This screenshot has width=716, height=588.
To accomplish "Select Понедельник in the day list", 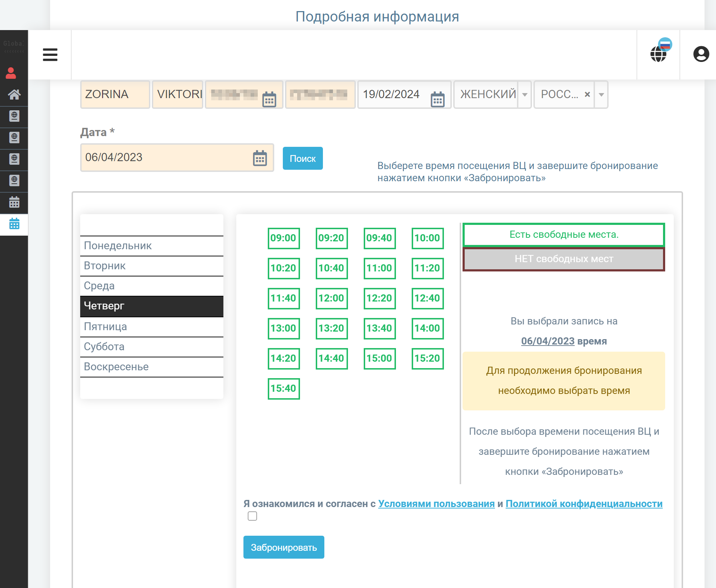I will pos(152,246).
